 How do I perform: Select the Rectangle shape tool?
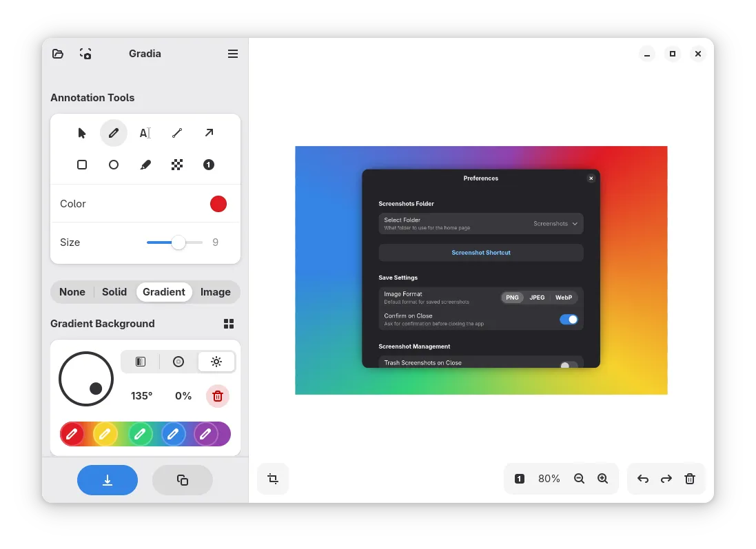click(82, 165)
